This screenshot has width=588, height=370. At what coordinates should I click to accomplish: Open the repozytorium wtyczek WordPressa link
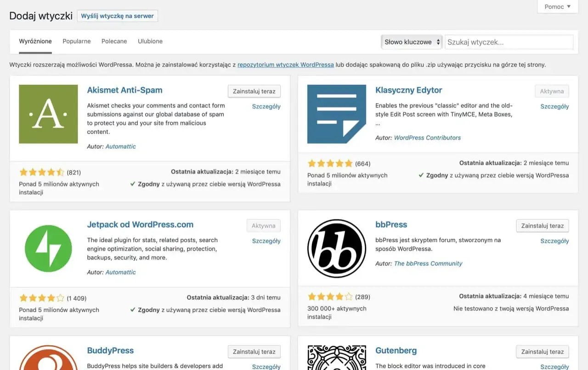[285, 65]
